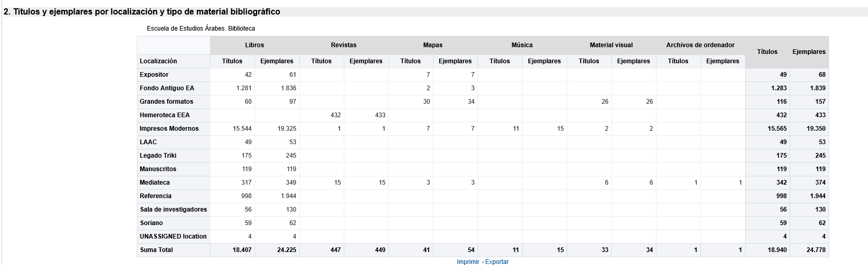Click the Mapas column group header
Viewport: 868px width, 265px height.
coord(433,45)
